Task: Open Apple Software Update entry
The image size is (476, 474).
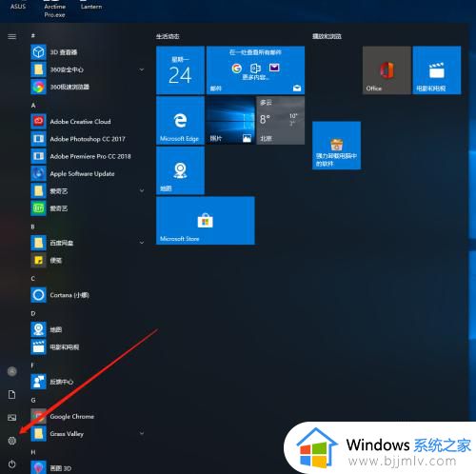Action: 88,173
